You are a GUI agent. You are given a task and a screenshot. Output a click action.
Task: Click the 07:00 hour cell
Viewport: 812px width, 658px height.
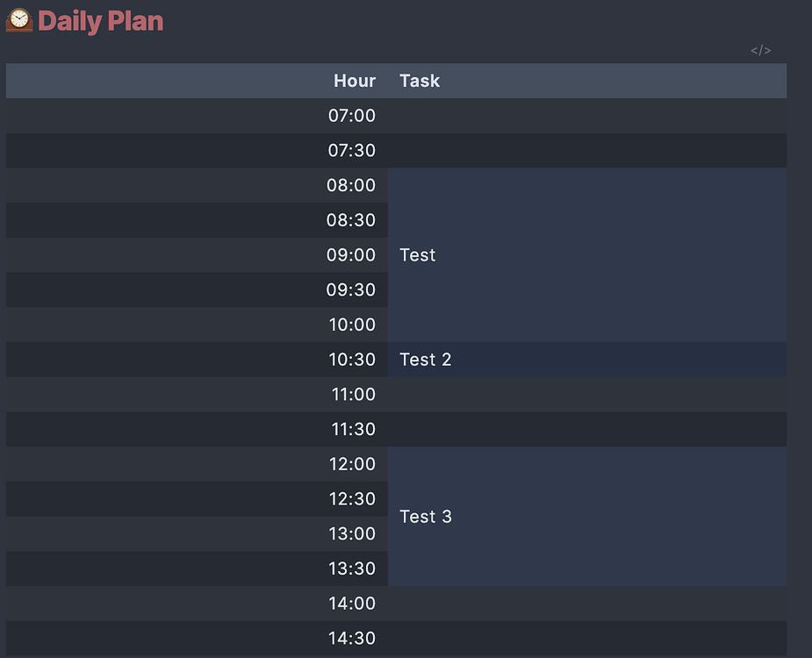(x=352, y=115)
